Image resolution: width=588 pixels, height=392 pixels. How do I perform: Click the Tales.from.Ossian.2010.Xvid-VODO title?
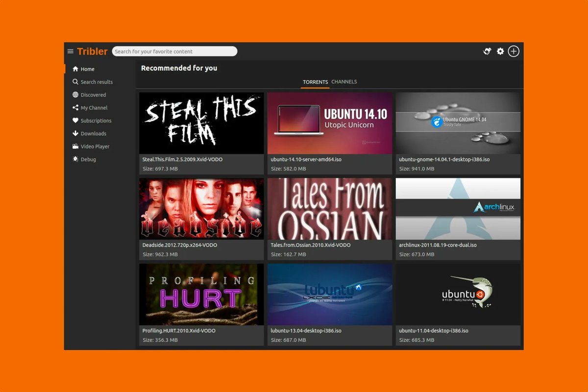(311, 245)
